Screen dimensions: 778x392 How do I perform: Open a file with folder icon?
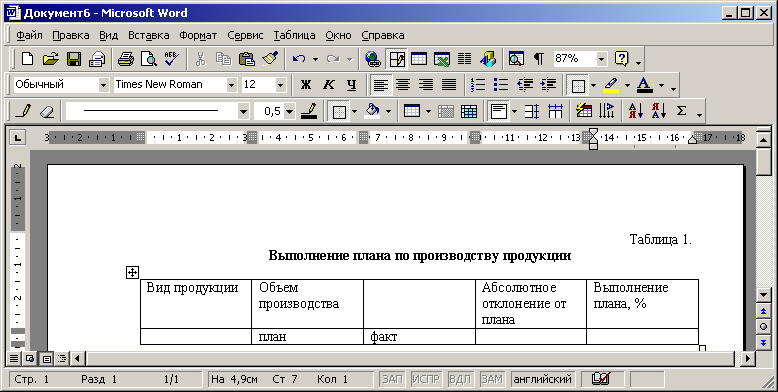(51, 59)
